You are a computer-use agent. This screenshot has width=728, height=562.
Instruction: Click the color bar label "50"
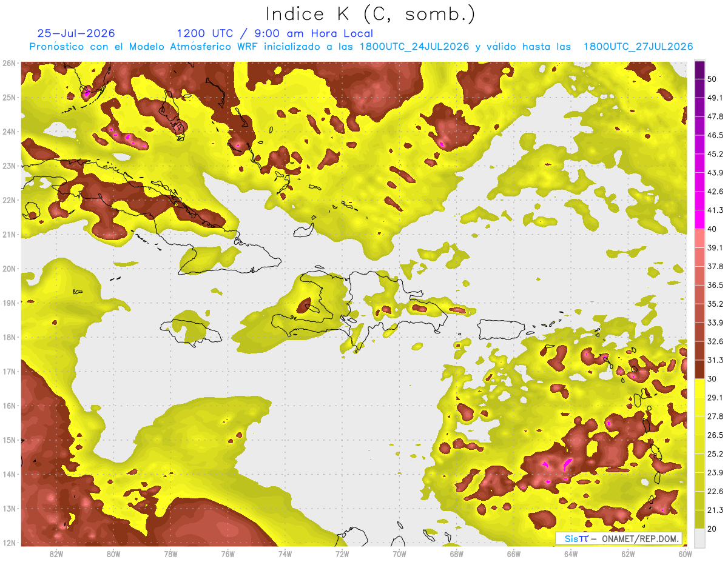pos(712,79)
